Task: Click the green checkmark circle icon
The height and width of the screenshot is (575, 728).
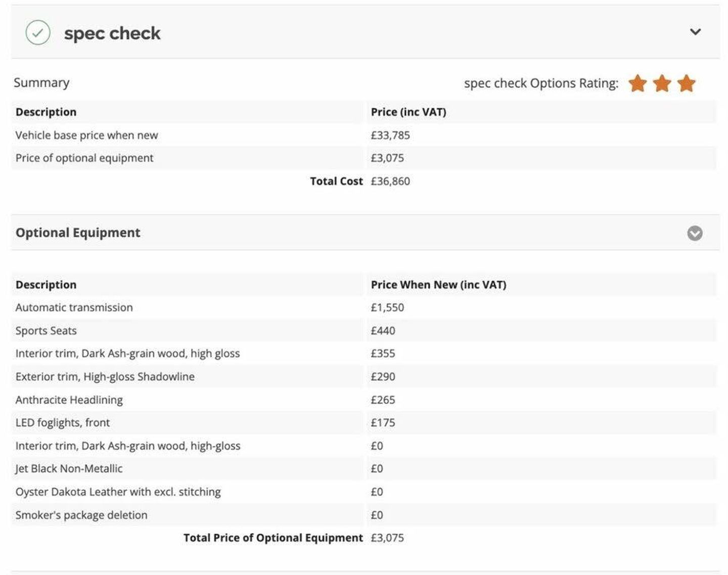Action: point(38,33)
